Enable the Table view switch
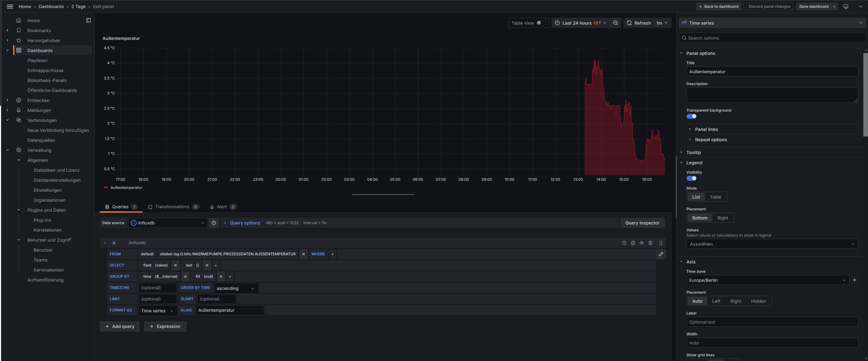The width and height of the screenshot is (868, 361). click(x=541, y=23)
